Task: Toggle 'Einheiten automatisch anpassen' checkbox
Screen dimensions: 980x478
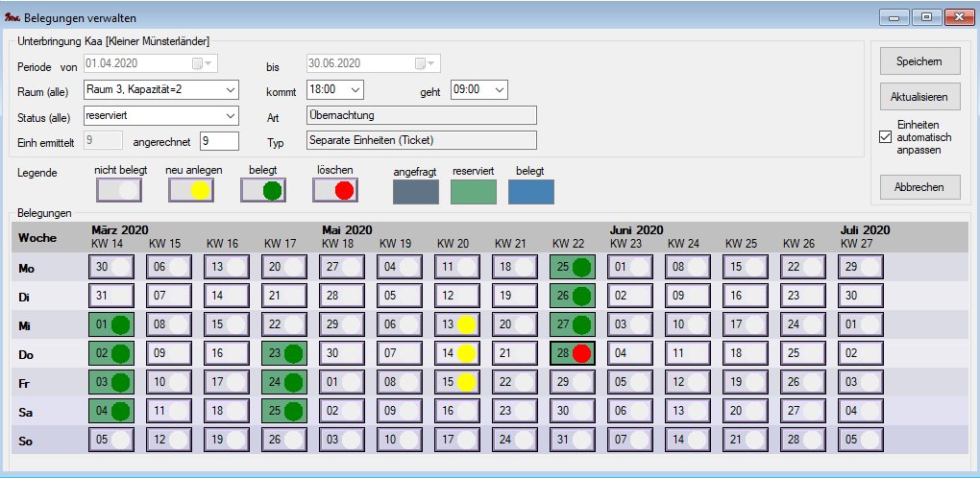Action: (x=886, y=137)
